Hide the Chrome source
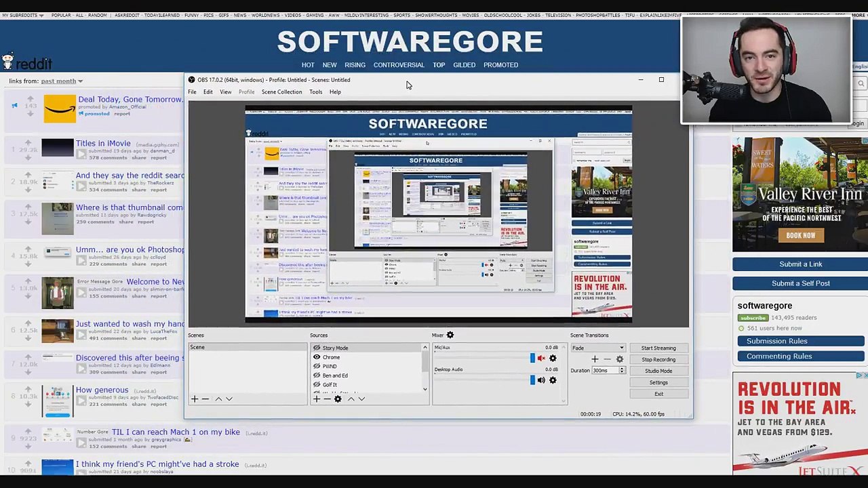This screenshot has height=488, width=868. pos(317,357)
